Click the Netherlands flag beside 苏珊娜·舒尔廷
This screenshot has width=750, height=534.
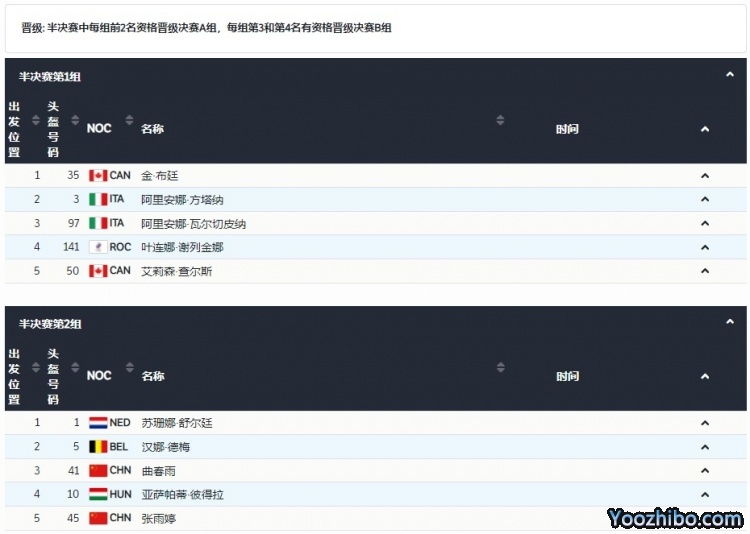click(98, 423)
